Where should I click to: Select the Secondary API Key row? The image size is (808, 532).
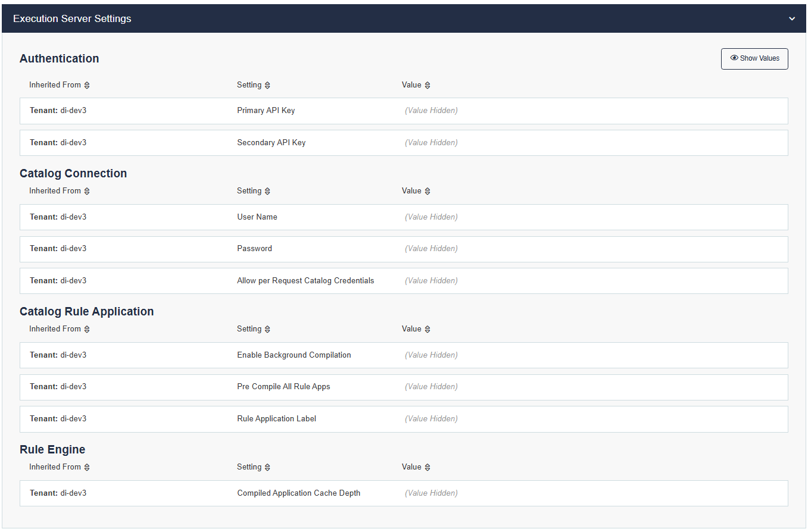403,143
